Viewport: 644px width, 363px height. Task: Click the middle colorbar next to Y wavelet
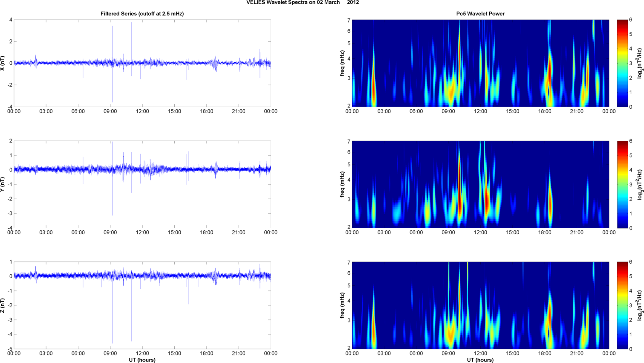[622, 184]
